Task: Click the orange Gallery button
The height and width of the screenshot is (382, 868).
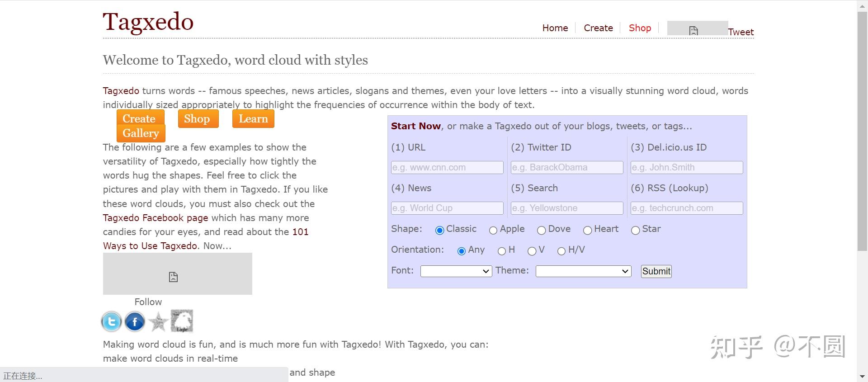Action: point(141,133)
